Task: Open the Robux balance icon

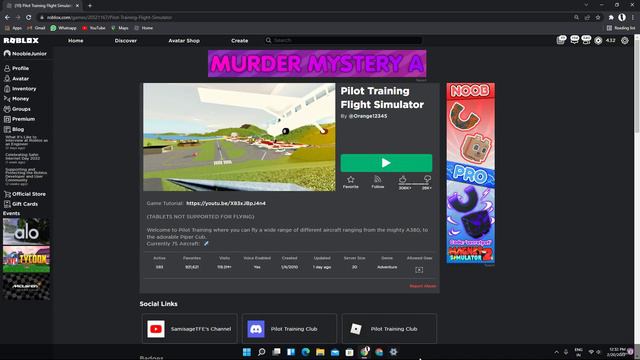Action: [598, 40]
